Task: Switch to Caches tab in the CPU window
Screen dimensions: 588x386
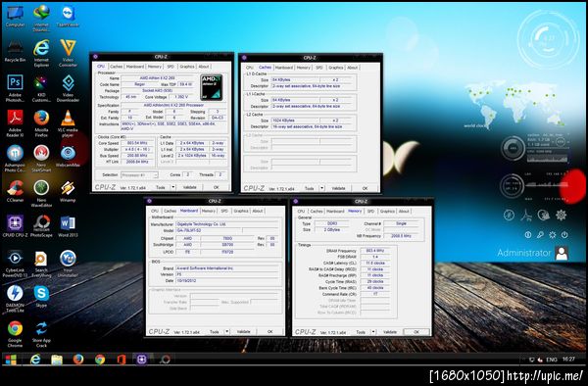Action: pyautogui.click(x=117, y=67)
